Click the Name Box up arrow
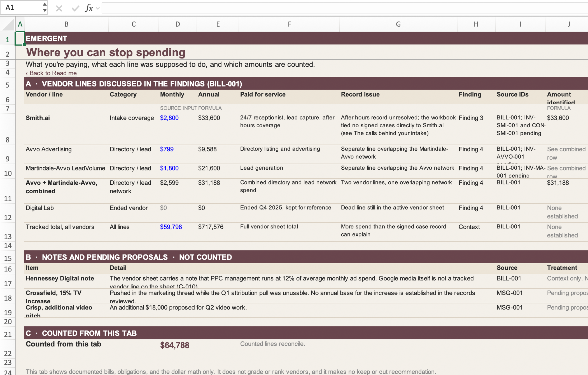This screenshot has height=375, width=588. point(45,4)
